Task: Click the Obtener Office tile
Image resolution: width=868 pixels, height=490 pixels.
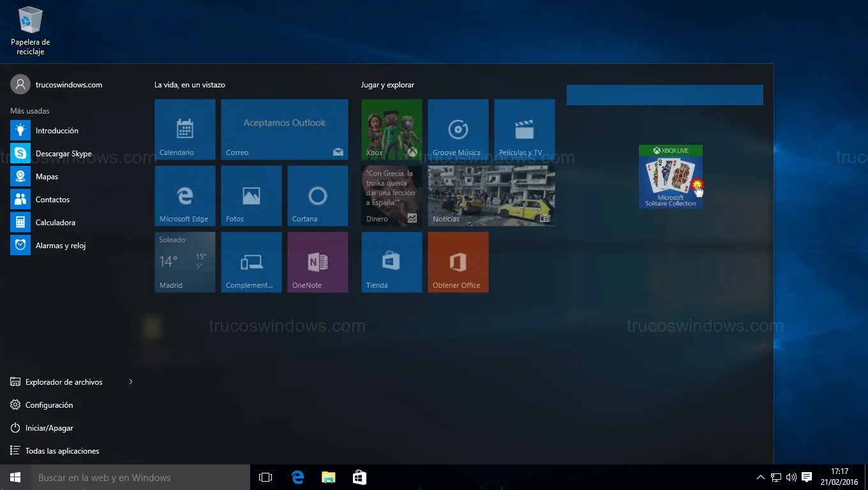Action: click(x=458, y=262)
